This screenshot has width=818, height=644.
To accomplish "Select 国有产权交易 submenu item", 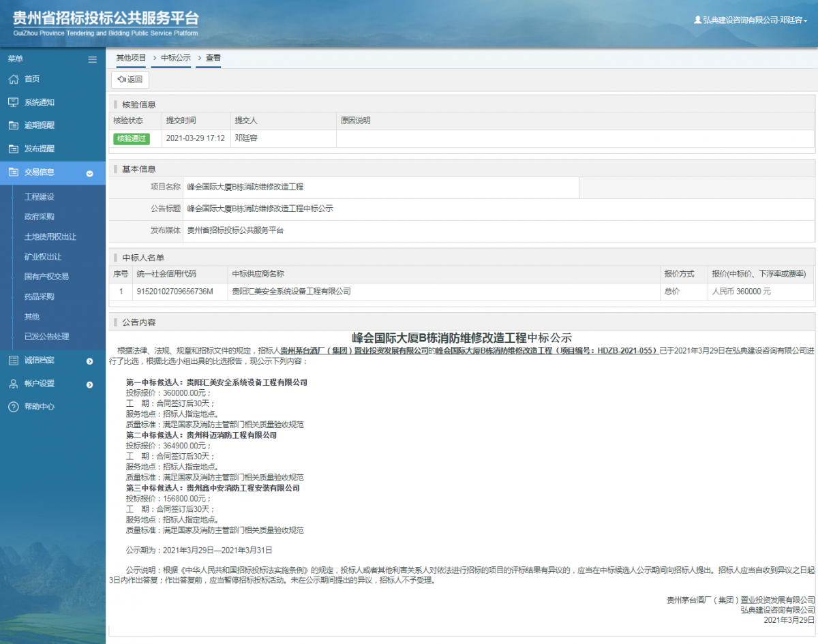I will click(46, 277).
